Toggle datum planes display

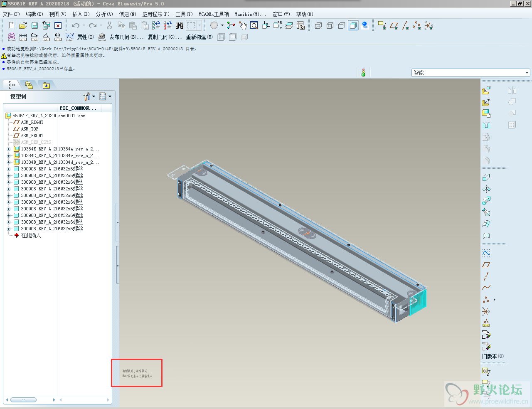click(394, 25)
